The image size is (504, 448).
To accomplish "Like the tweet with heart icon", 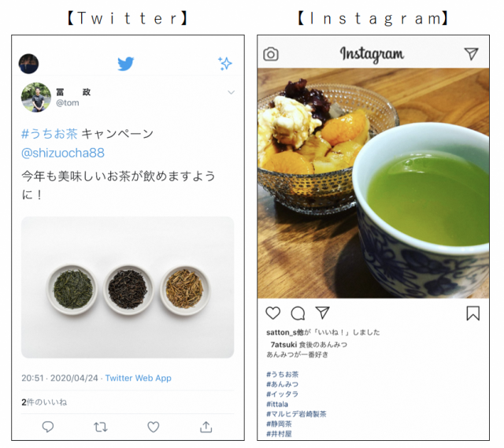I will point(154,427).
